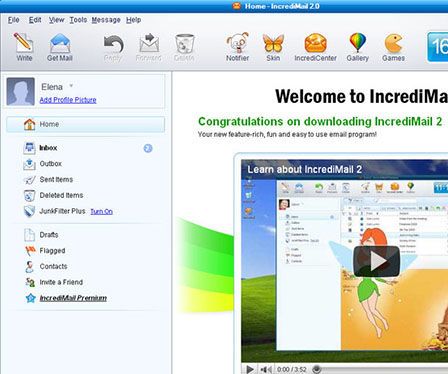The height and width of the screenshot is (374, 448).
Task: Open the Elena account dropdown arrow
Action: 71,86
